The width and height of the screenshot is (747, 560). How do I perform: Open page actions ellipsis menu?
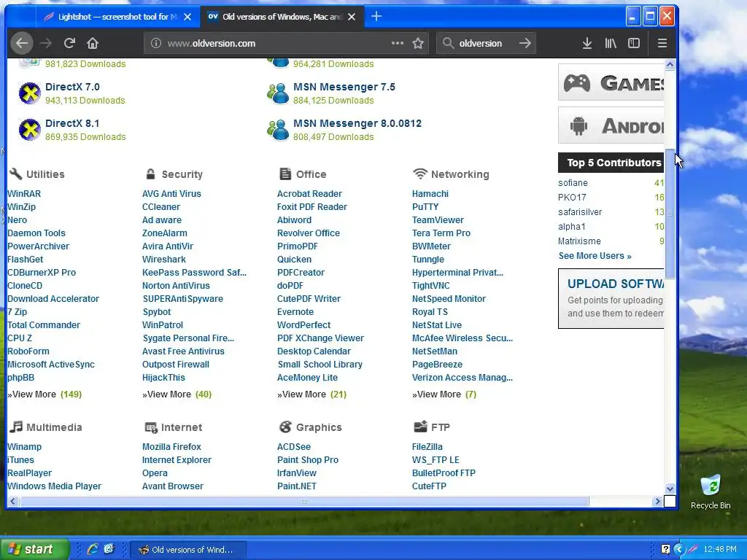point(398,43)
